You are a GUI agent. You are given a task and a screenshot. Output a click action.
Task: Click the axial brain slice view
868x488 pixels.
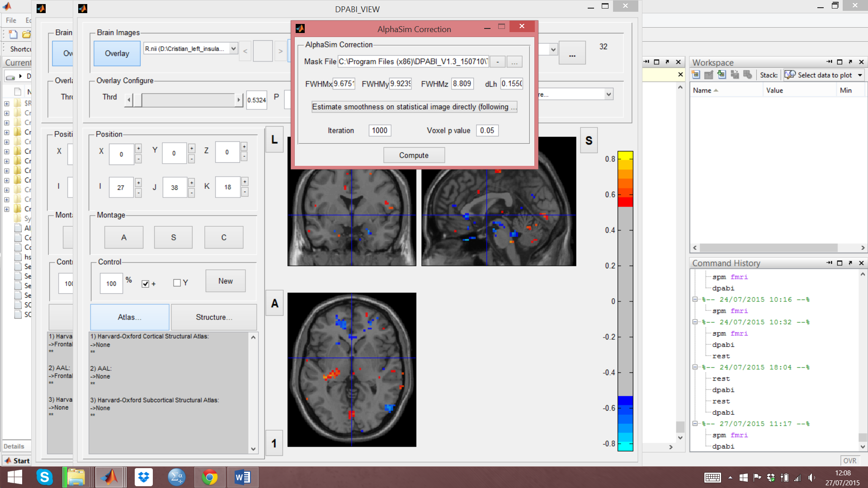pos(352,370)
